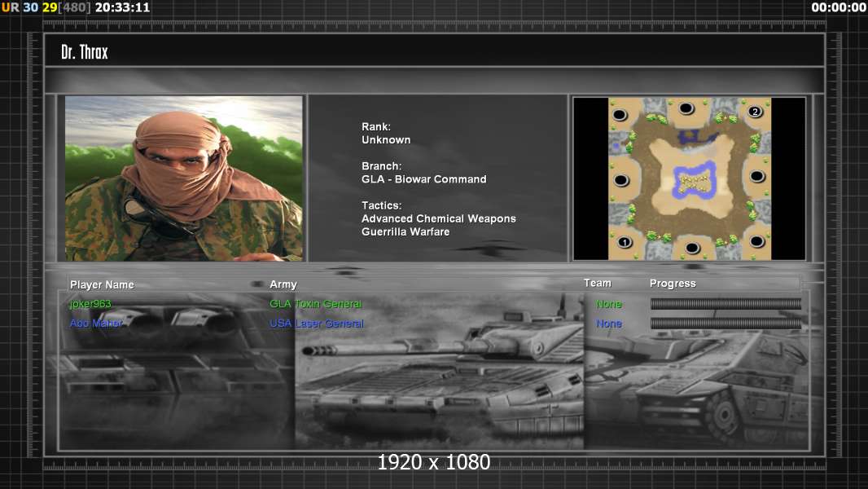
Task: Click the USA Laser General army entry
Action: click(x=317, y=324)
